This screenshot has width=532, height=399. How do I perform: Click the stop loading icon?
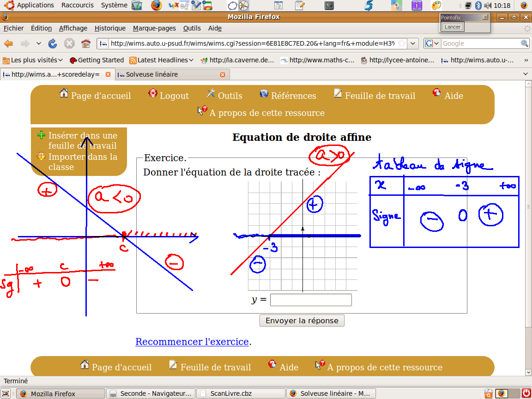tap(69, 43)
